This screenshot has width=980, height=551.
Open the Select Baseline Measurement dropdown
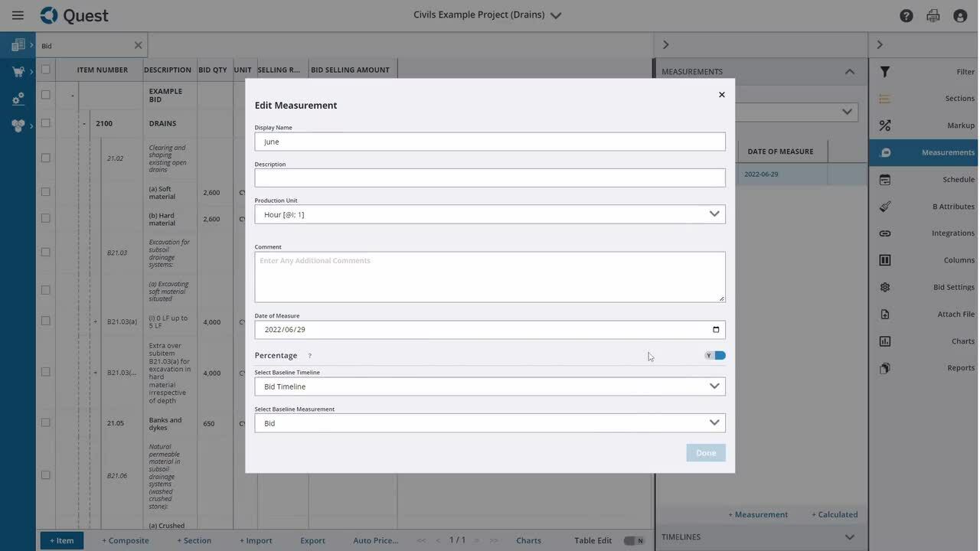click(x=490, y=423)
